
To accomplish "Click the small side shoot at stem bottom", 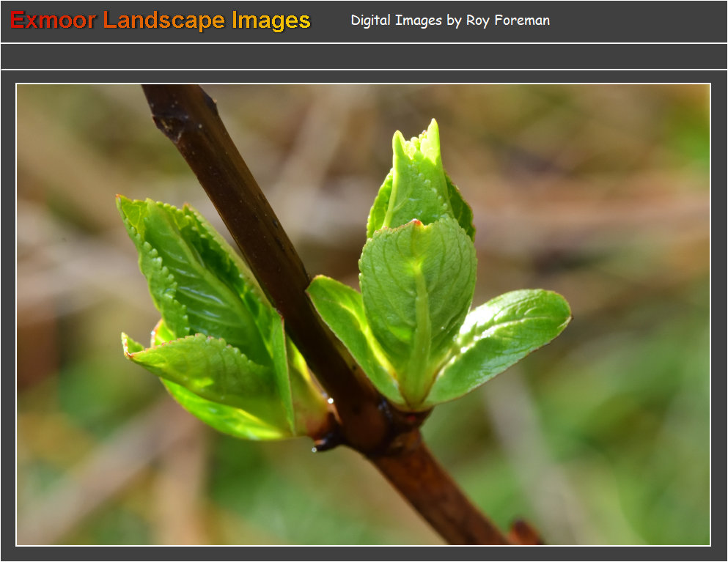I will [x=524, y=533].
